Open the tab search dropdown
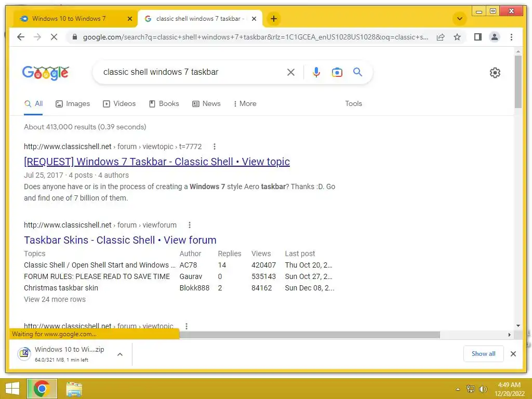Screen dimensions: 532x399 click(460, 19)
